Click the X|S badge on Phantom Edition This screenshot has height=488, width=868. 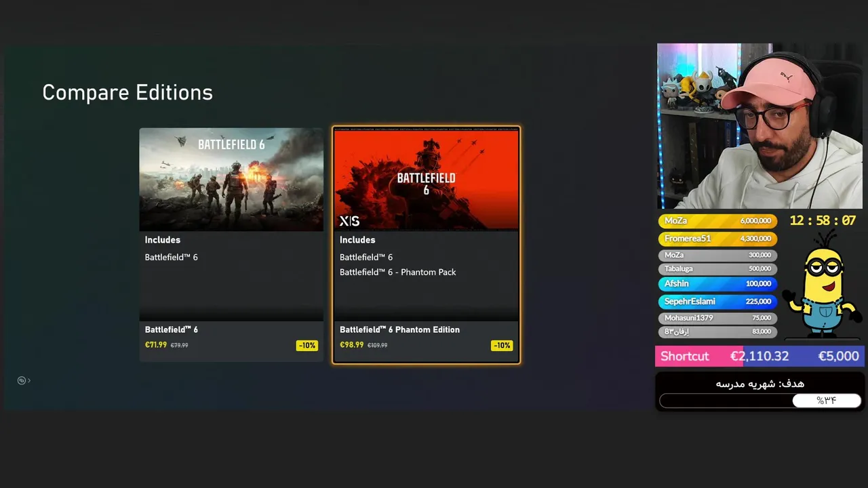click(x=349, y=221)
